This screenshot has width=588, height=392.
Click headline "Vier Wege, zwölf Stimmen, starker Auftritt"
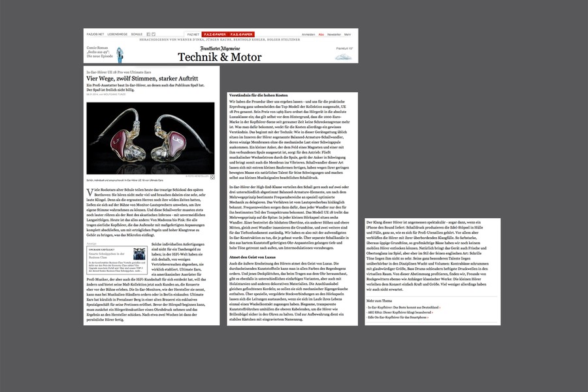coord(142,78)
